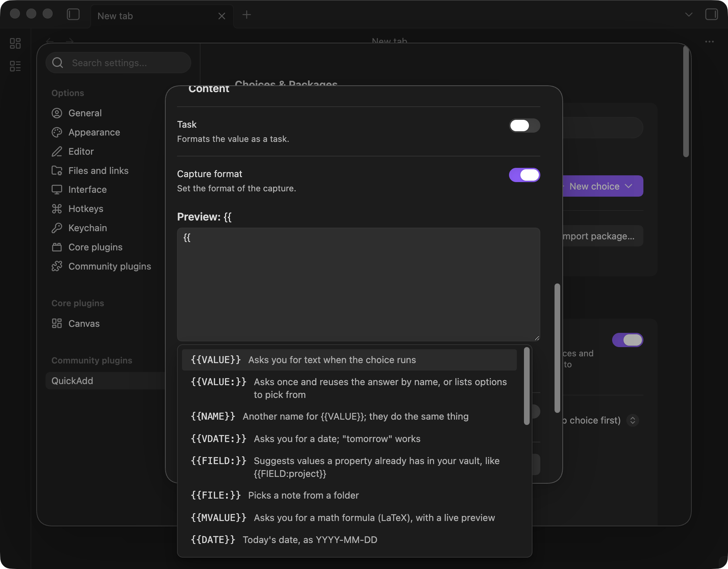728x569 pixels.
Task: Open a new tab with plus icon
Action: point(247,15)
